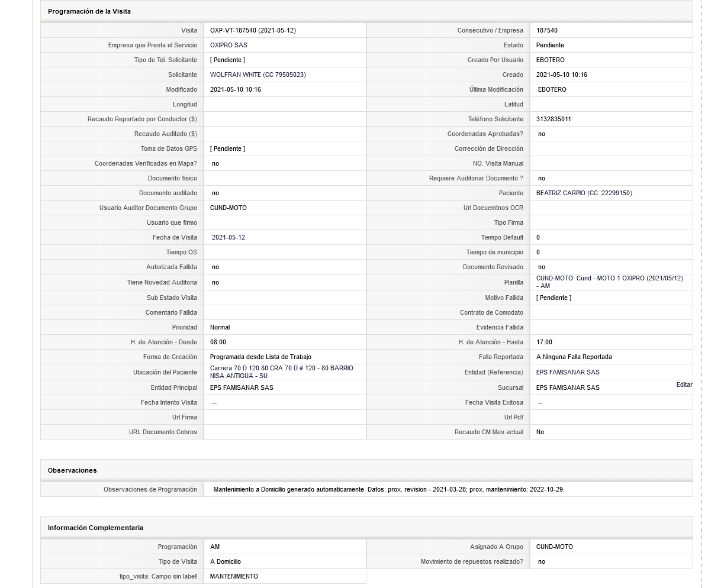Image resolution: width=724 pixels, height=588 pixels.
Task: Click the Programación de la Visita heading
Action: (89, 11)
